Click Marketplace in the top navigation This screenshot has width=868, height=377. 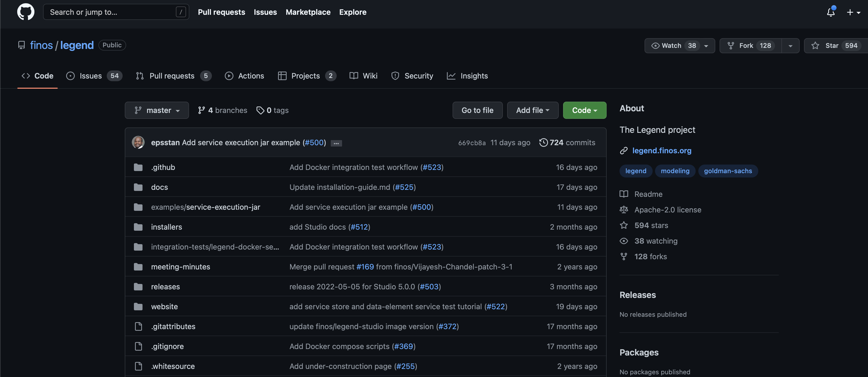(308, 12)
